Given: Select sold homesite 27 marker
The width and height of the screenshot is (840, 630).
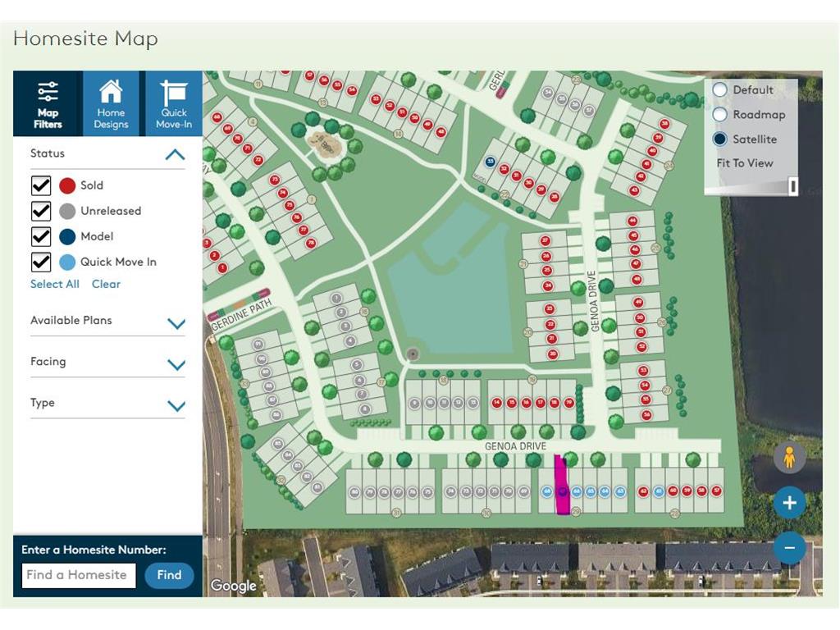Looking at the screenshot, I should [x=546, y=241].
